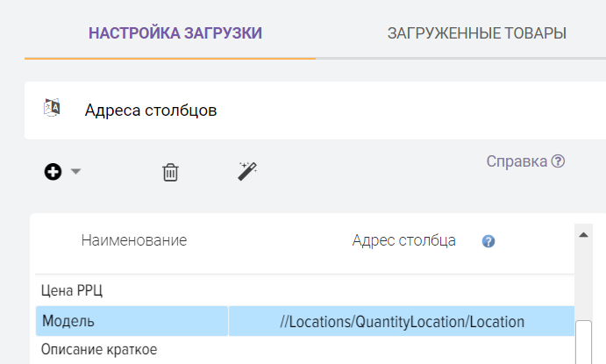
Task: Click the plus icon to add a column
Action: point(53,172)
